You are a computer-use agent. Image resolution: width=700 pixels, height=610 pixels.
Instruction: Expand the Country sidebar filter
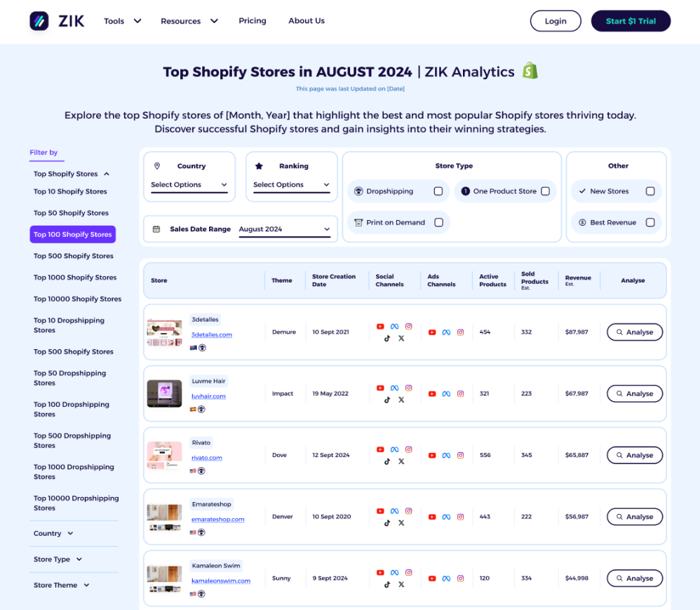[x=53, y=534]
